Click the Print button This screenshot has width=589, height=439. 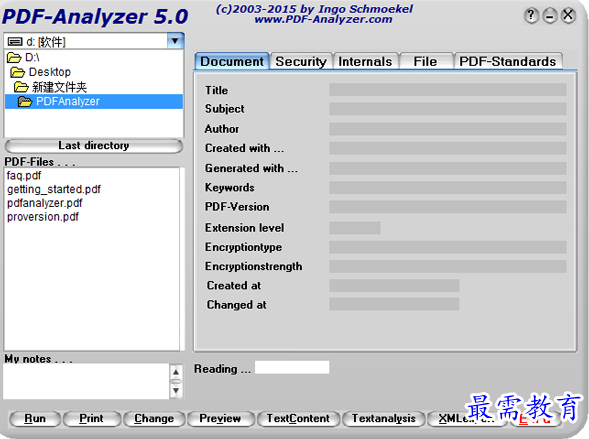91,419
